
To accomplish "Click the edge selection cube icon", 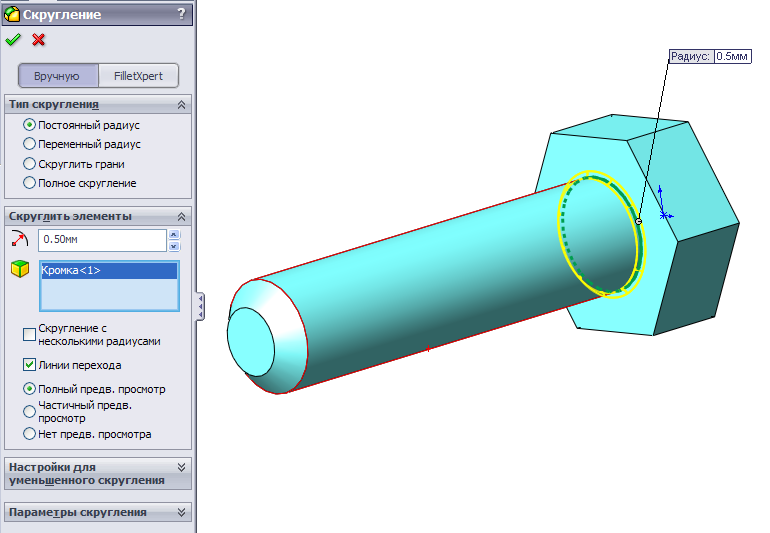I will 20,269.
